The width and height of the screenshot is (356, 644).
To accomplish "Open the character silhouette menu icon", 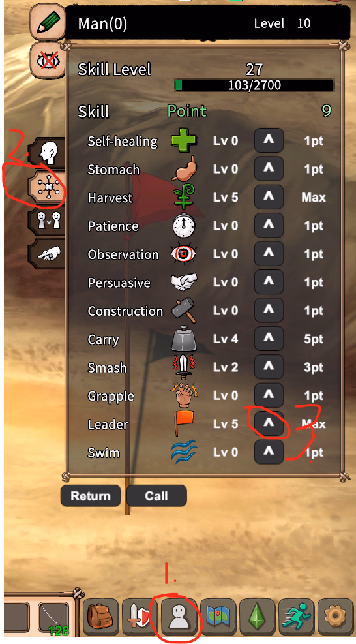I will (x=179, y=617).
